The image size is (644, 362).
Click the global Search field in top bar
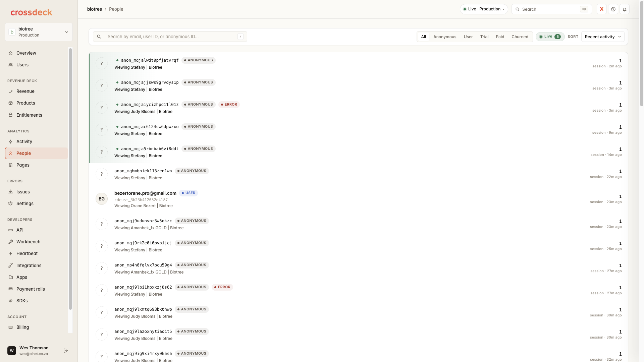552,9
